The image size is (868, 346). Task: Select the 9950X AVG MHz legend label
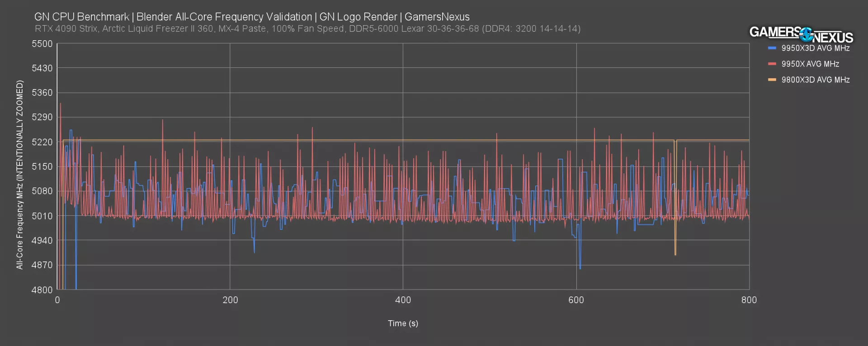[810, 64]
